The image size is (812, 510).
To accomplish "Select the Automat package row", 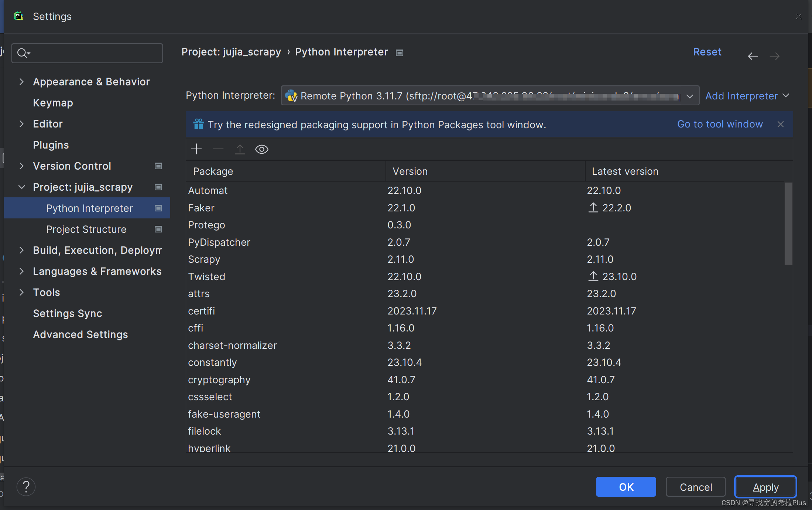I will coord(485,190).
